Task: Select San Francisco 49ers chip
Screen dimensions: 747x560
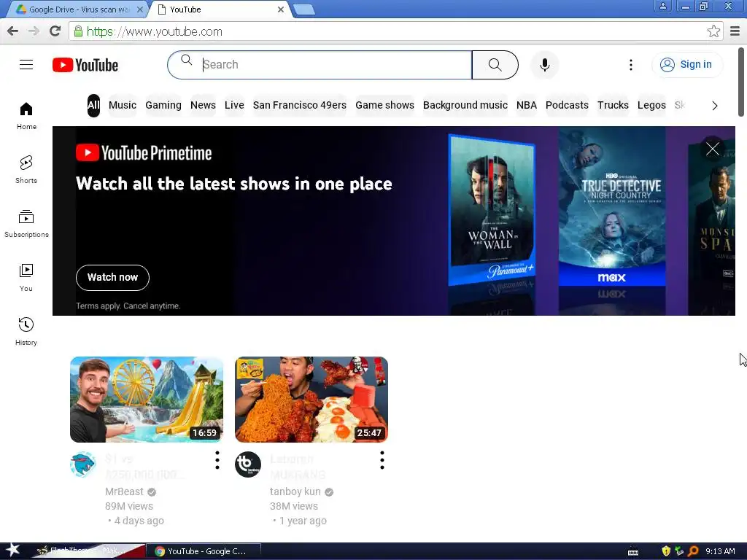Action: [x=300, y=105]
